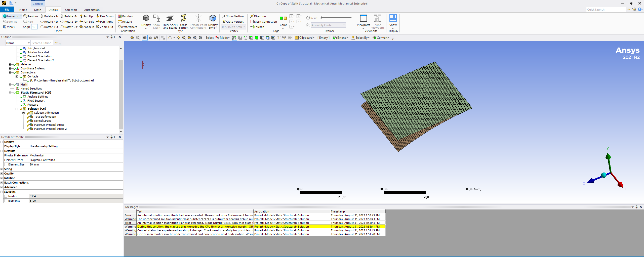Screen dimensions: 644x257
Task: Check the Elements statistics checkbox
Action: pos(6,201)
